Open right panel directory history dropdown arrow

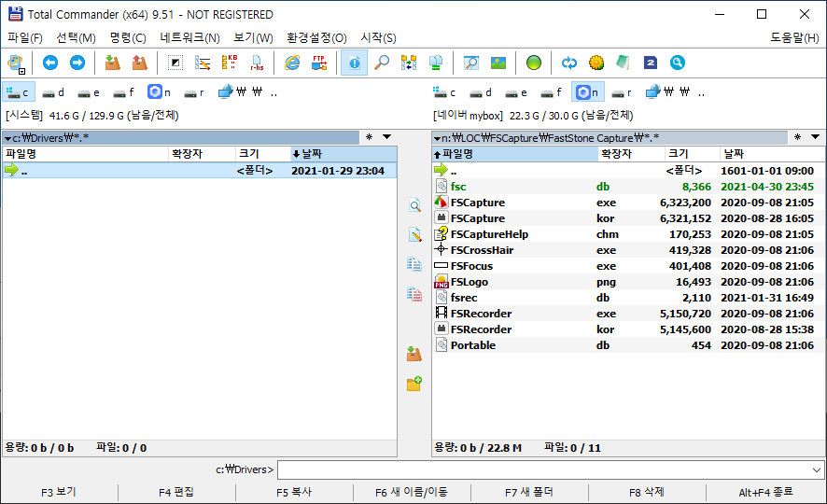tap(815, 137)
